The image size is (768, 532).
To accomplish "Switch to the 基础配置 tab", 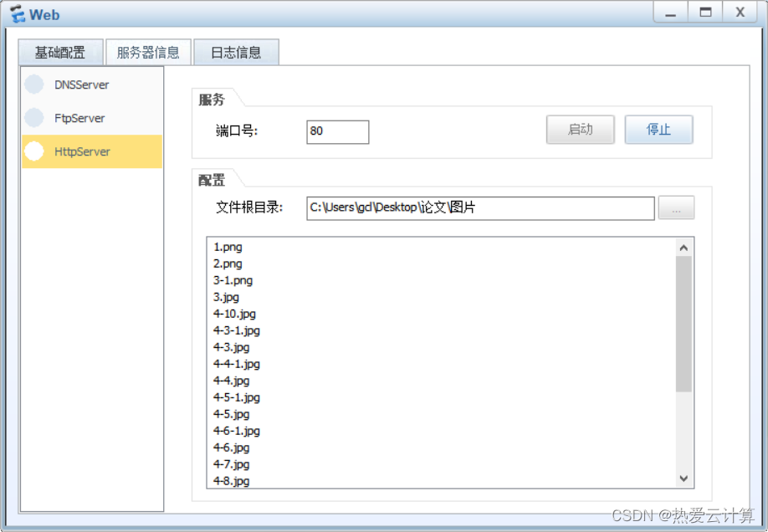I will 60,52.
